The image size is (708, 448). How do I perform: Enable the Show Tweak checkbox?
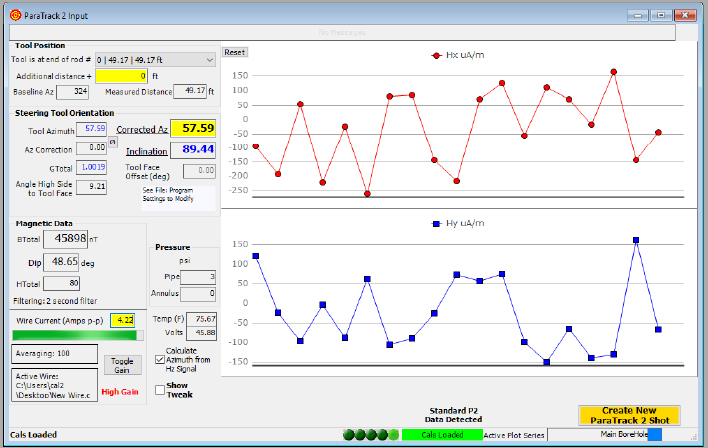point(160,389)
